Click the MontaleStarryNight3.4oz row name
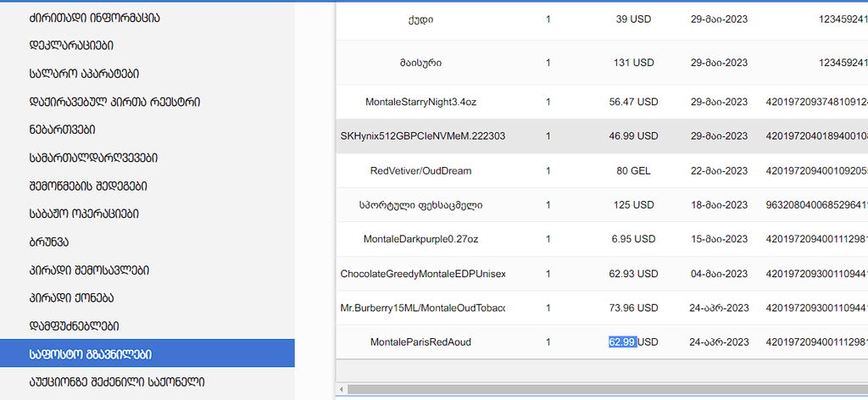The width and height of the screenshot is (868, 400). point(420,102)
